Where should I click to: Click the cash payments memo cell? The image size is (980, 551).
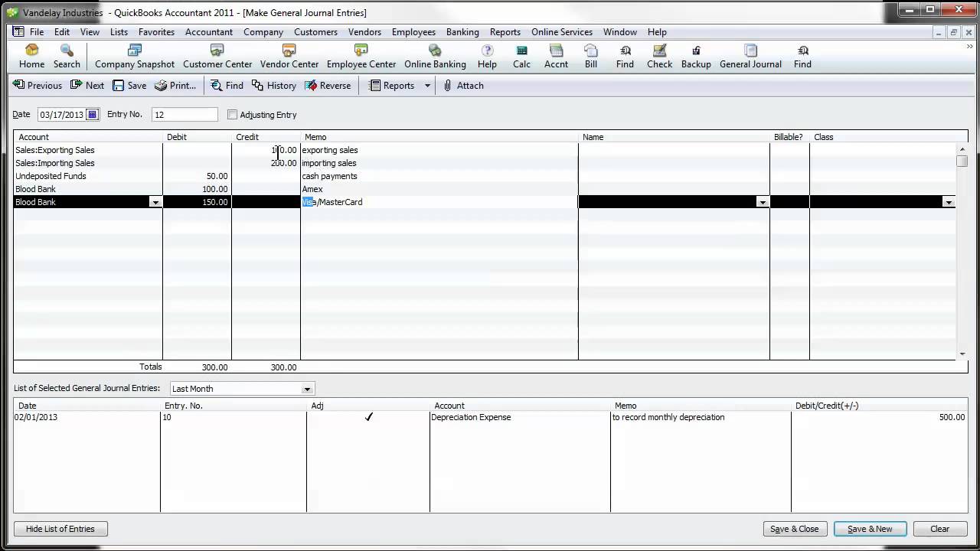(439, 176)
